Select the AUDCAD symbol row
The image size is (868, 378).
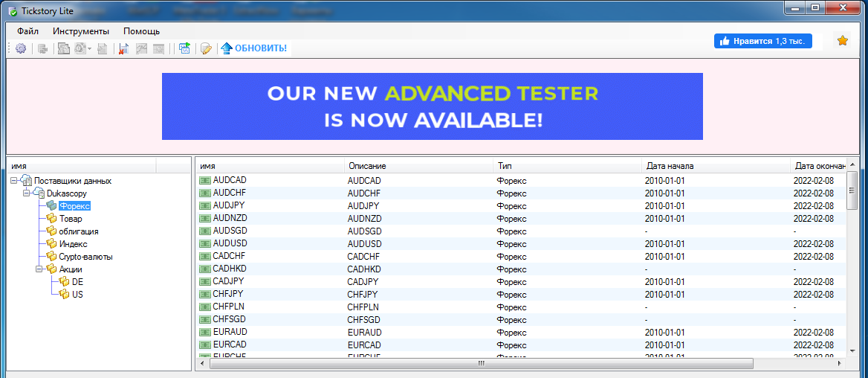click(522, 180)
